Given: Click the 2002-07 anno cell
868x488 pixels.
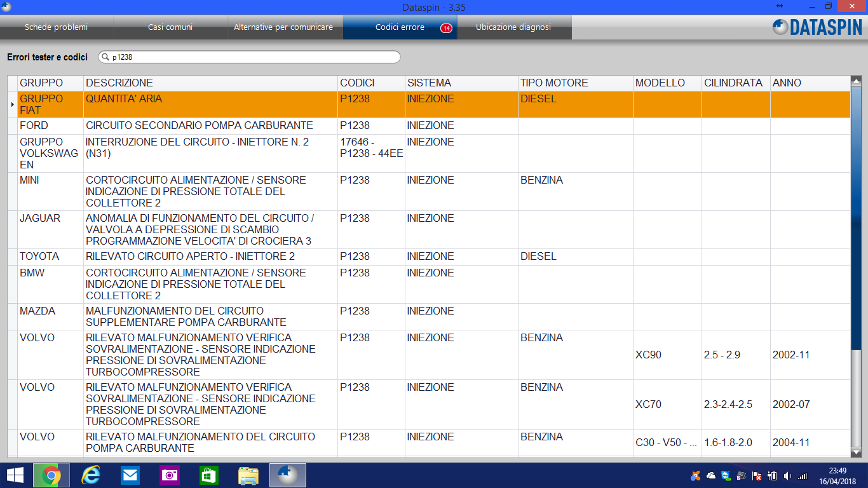Looking at the screenshot, I should point(810,404).
